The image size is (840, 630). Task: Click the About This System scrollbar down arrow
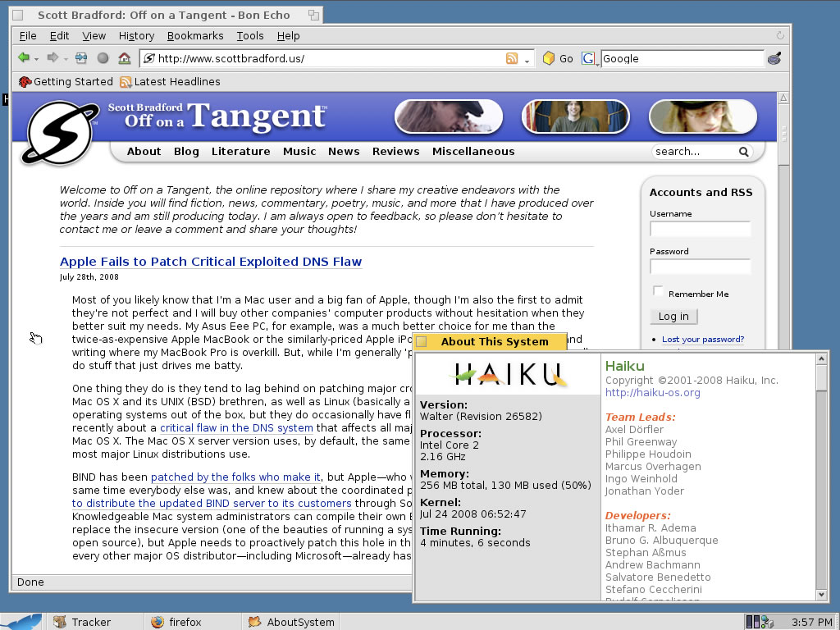pos(821,595)
